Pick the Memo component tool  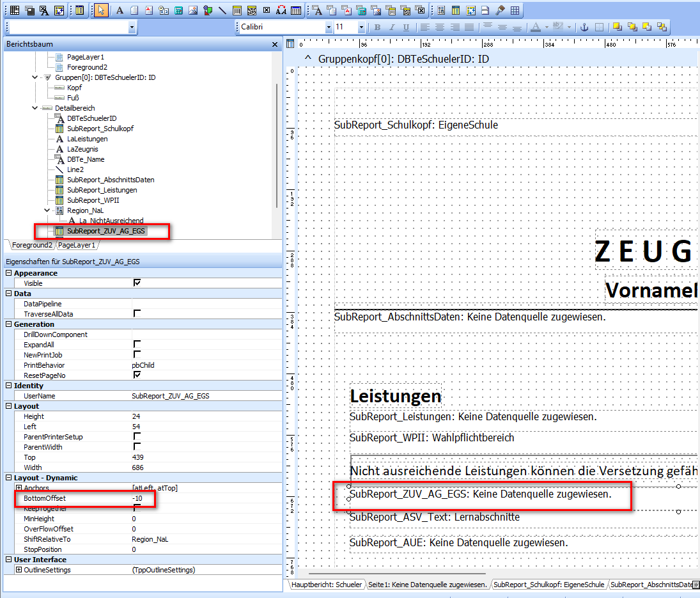(x=134, y=10)
